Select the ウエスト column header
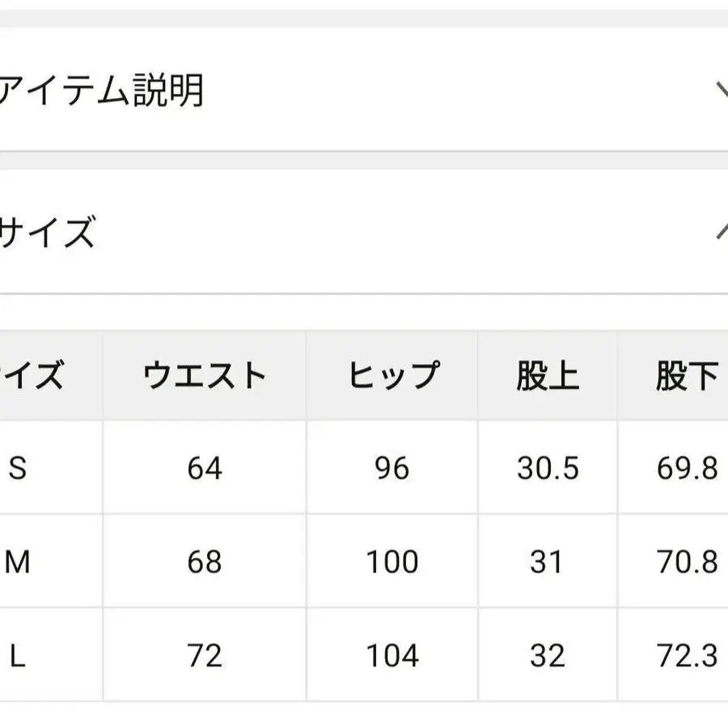This screenshot has height=728, width=728. (x=204, y=374)
